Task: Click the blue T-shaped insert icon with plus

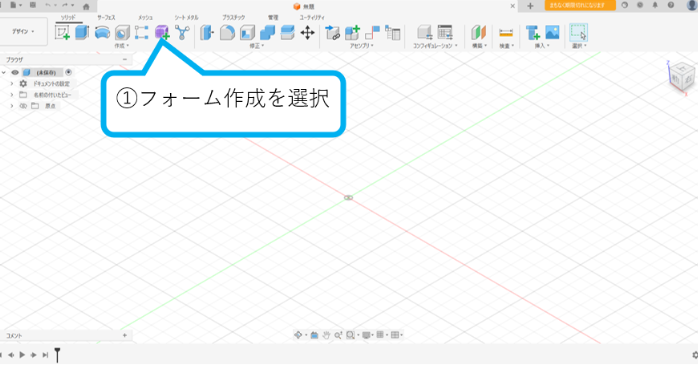Action: (x=532, y=32)
